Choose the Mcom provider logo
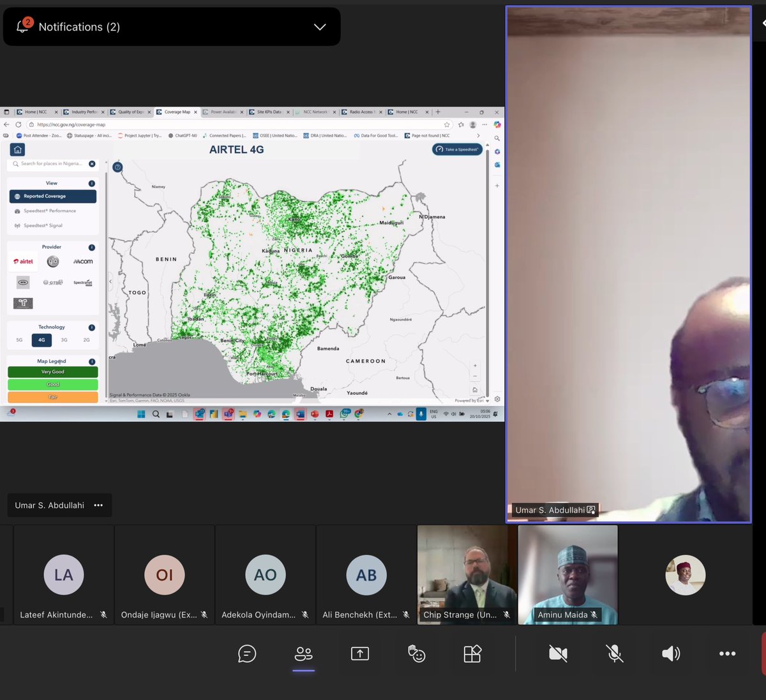The height and width of the screenshot is (700, 766). point(83,262)
